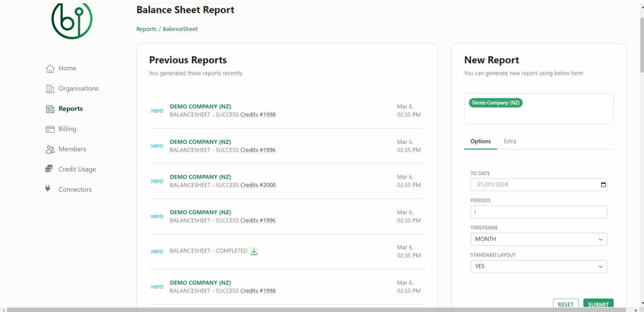
Task: Click the Xero logo on the first report
Action: coord(157,110)
